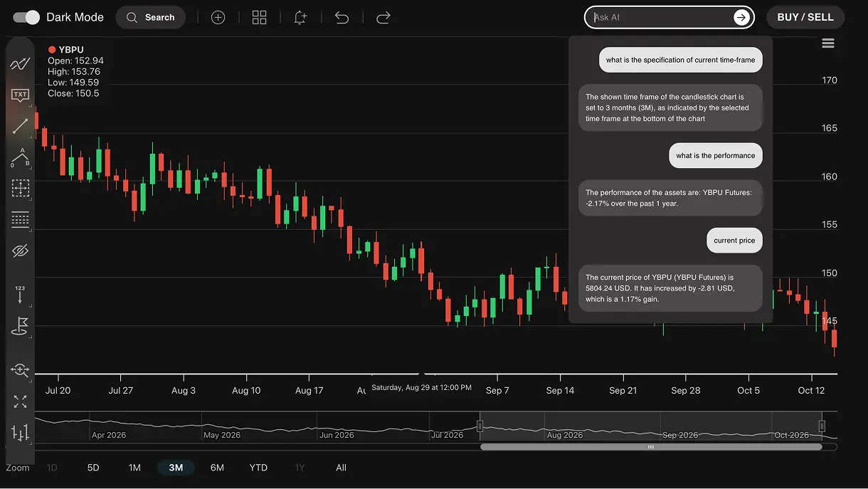Click the BUY / SELL button
868x489 pixels.
tap(805, 17)
